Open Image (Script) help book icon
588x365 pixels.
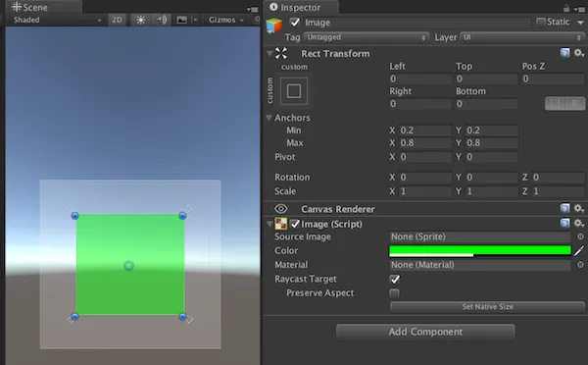[564, 224]
